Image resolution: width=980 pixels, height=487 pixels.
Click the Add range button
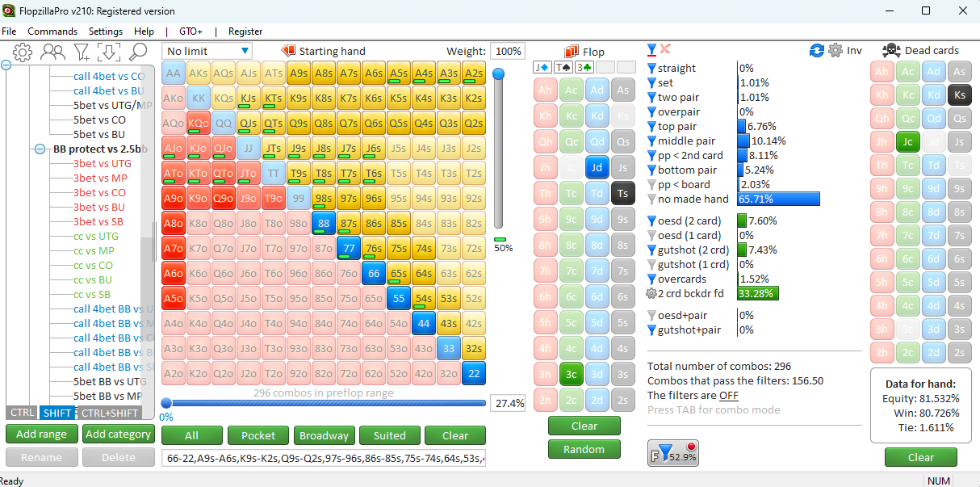[x=41, y=434]
